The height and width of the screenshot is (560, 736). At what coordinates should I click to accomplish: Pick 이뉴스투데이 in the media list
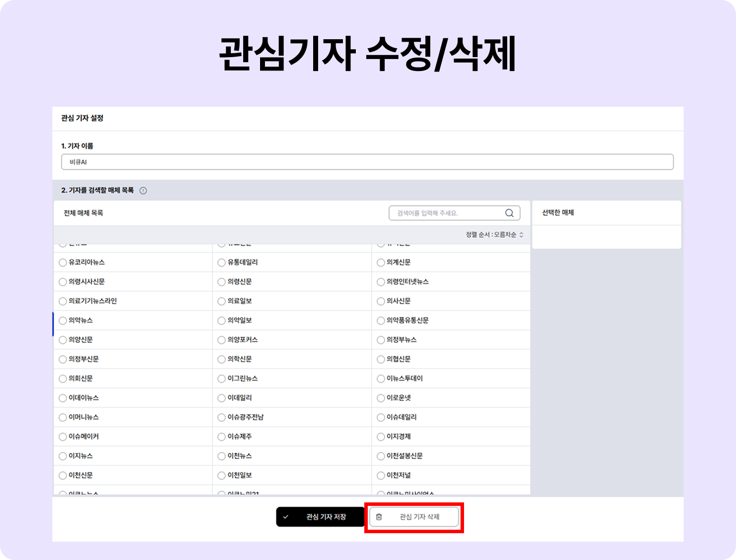[x=404, y=379]
